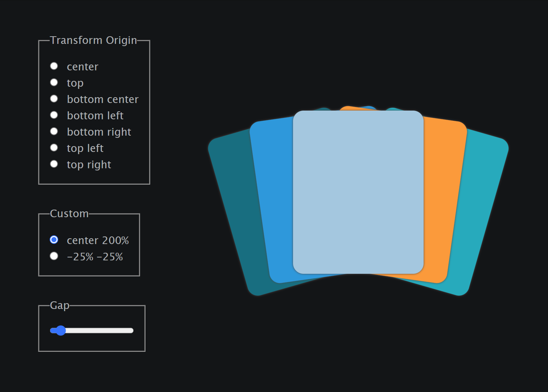This screenshot has width=548, height=392.
Task: Click the Gap panel label
Action: pos(60,306)
